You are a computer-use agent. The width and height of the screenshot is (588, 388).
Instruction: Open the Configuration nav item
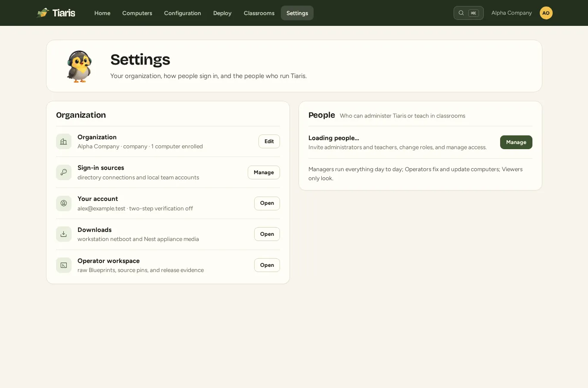pyautogui.click(x=183, y=13)
